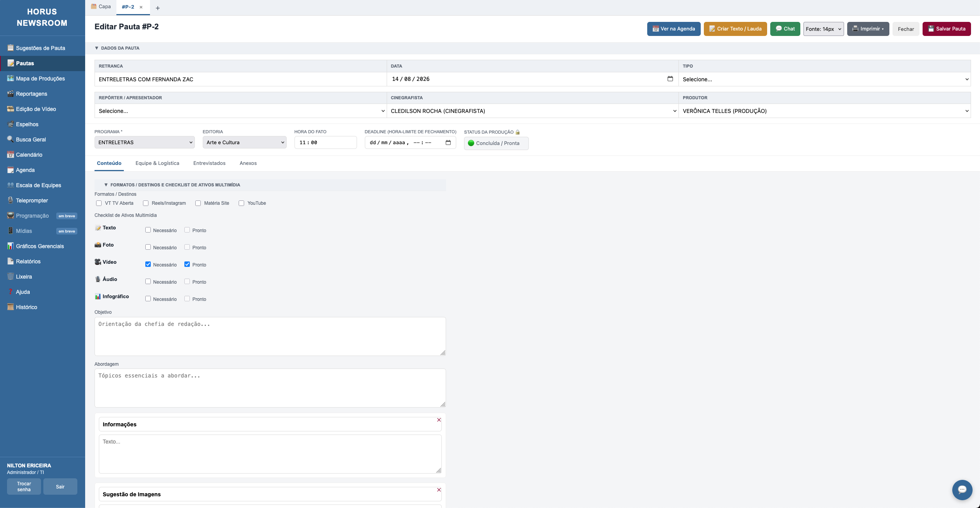
Task: Uncheck Vídeo Pronto checkbox
Action: 187,265
